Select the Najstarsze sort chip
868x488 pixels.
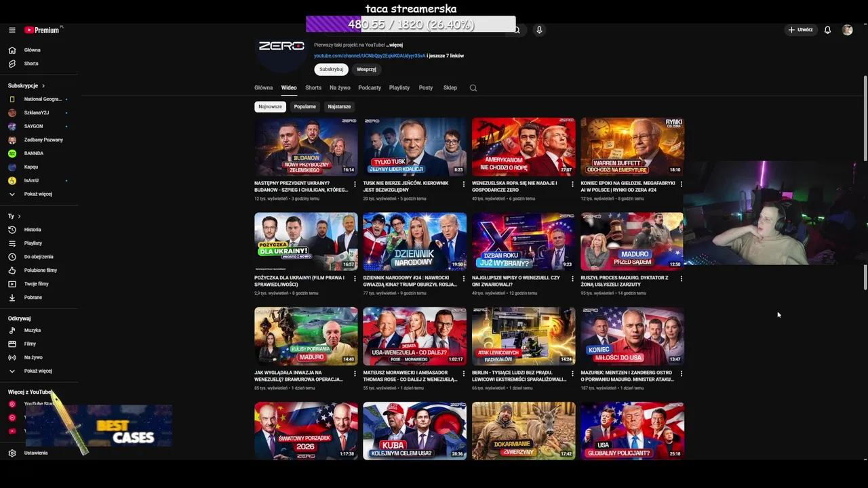point(339,106)
